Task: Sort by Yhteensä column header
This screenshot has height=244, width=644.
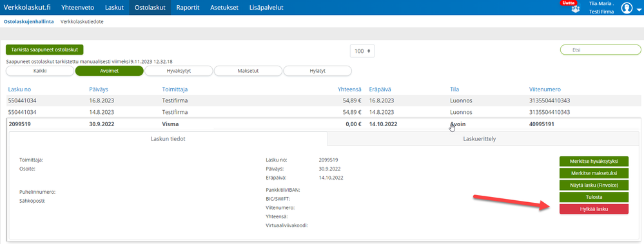Action: coord(349,89)
